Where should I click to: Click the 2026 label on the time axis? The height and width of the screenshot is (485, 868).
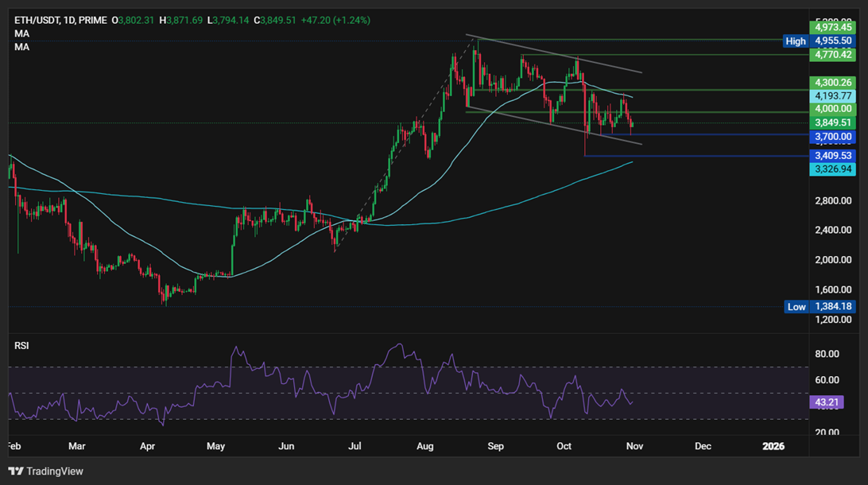click(x=773, y=446)
